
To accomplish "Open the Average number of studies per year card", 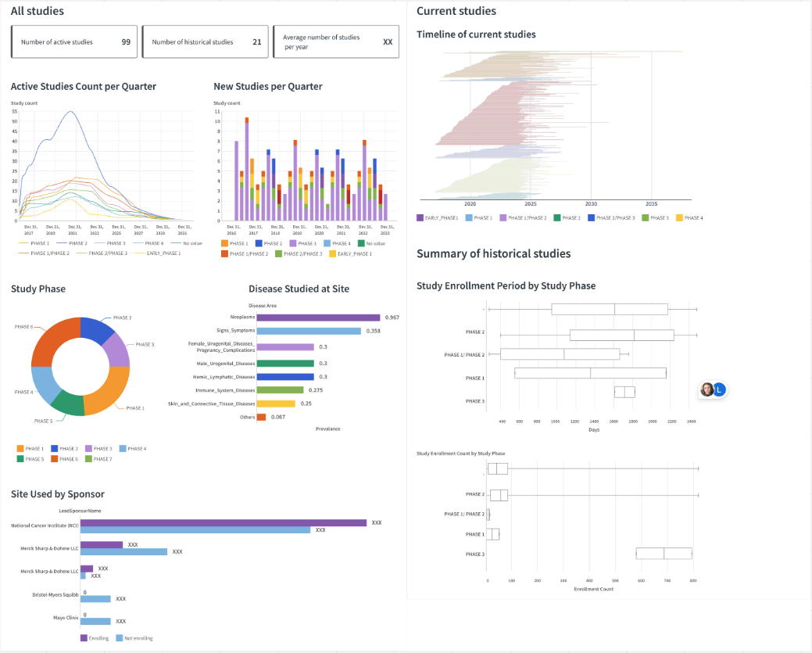I will pyautogui.click(x=335, y=41).
